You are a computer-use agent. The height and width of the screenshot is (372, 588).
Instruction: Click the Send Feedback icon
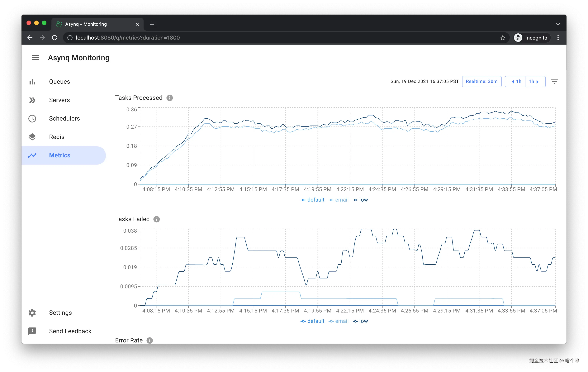tap(32, 331)
